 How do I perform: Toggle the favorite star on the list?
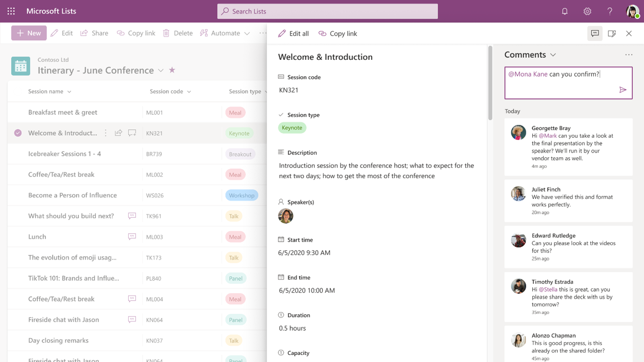point(172,70)
